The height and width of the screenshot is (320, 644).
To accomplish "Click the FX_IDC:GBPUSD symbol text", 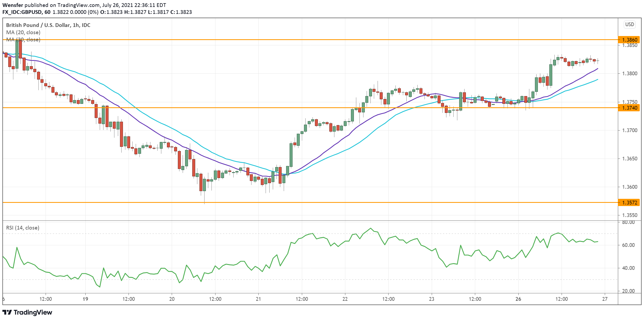I will pyautogui.click(x=22, y=12).
